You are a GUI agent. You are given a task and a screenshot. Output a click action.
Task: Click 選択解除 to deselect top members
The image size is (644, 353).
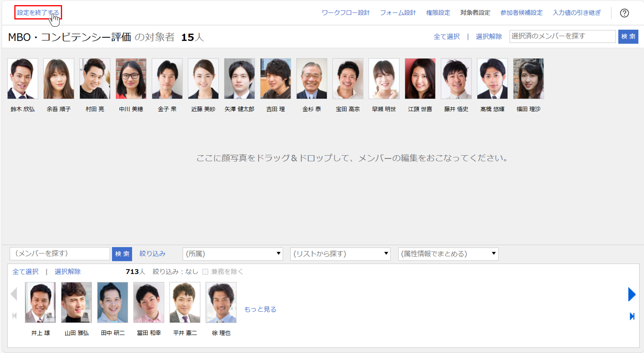[x=489, y=36]
